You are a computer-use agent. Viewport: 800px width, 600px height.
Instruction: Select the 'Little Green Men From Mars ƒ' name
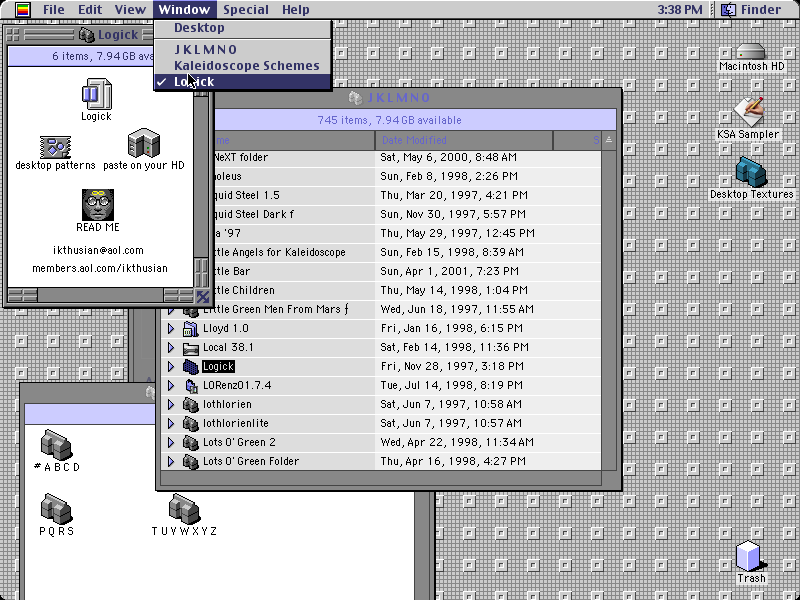276,310
